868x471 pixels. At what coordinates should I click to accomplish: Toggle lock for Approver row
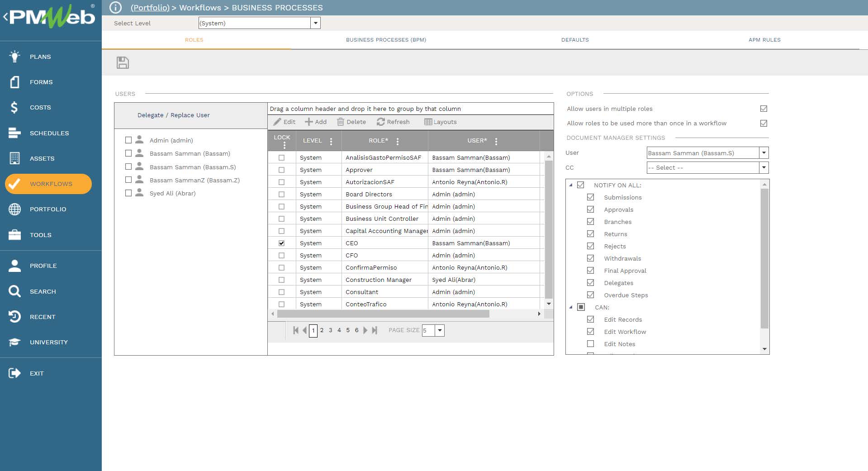coord(281,170)
